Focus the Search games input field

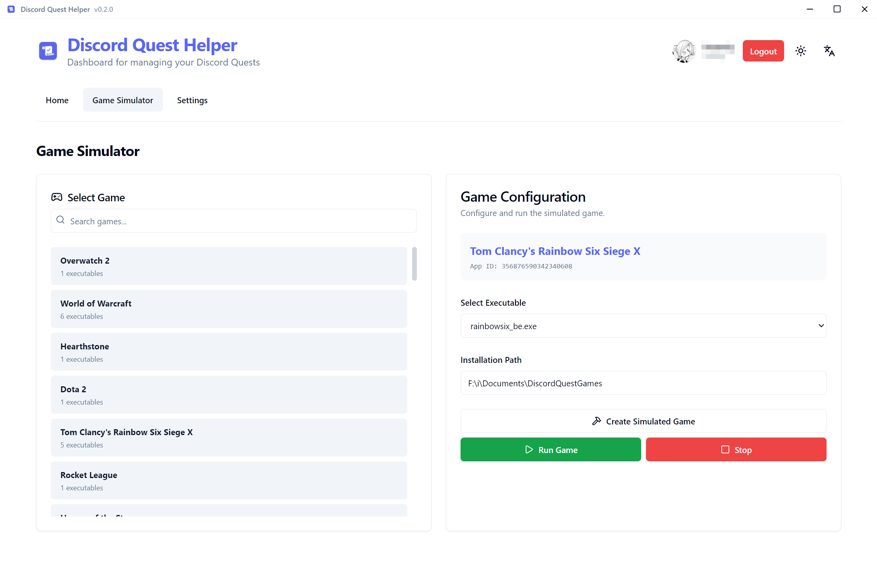point(238,221)
